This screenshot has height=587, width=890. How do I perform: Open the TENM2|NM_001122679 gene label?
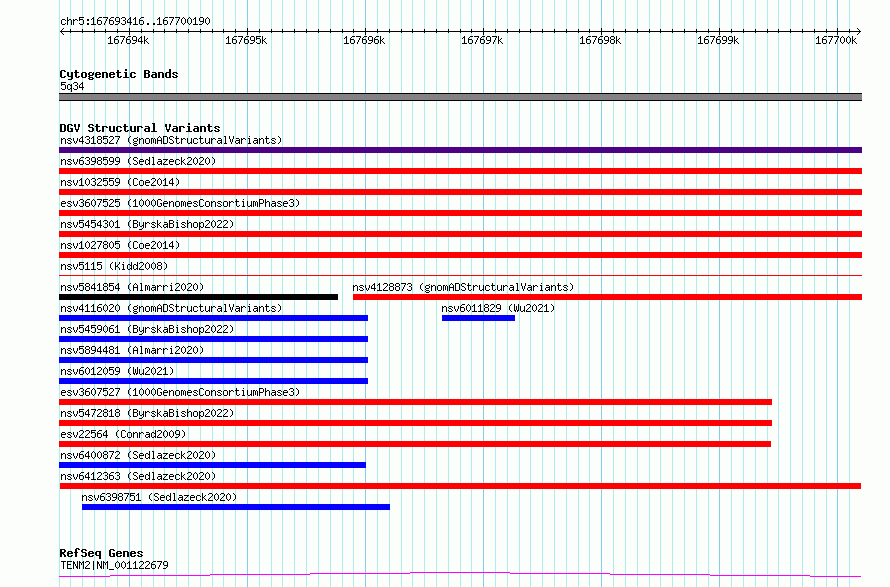tap(114, 565)
